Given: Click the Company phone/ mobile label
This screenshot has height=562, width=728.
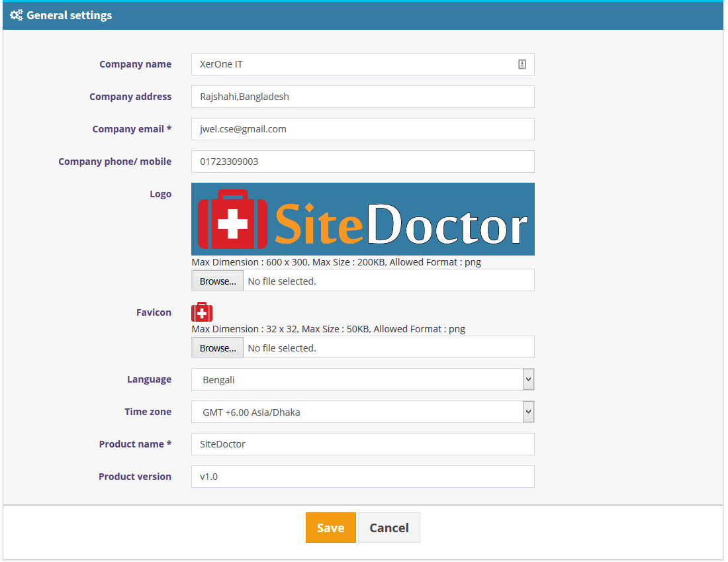Looking at the screenshot, I should point(114,162).
